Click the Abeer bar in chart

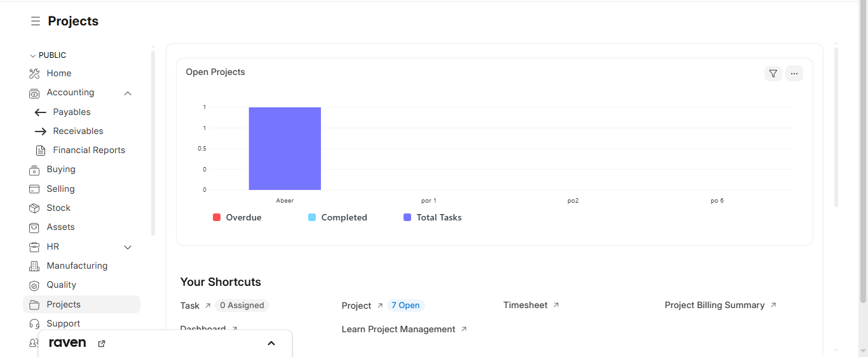pyautogui.click(x=285, y=149)
